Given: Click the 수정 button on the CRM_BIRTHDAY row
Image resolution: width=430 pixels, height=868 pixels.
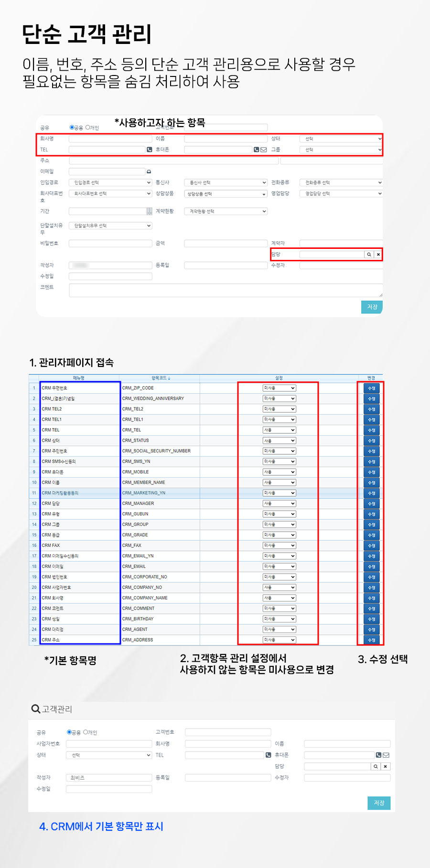Looking at the screenshot, I should 372,619.
